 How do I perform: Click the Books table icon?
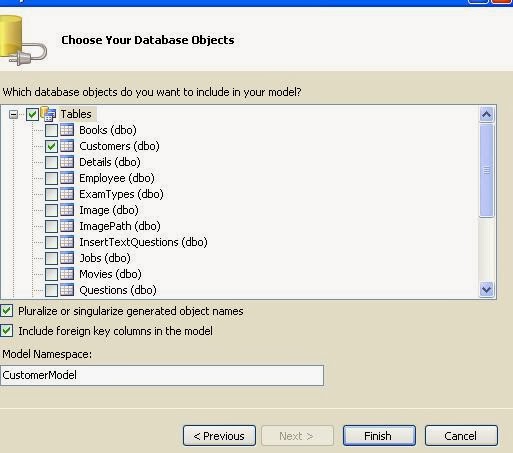(x=67, y=130)
